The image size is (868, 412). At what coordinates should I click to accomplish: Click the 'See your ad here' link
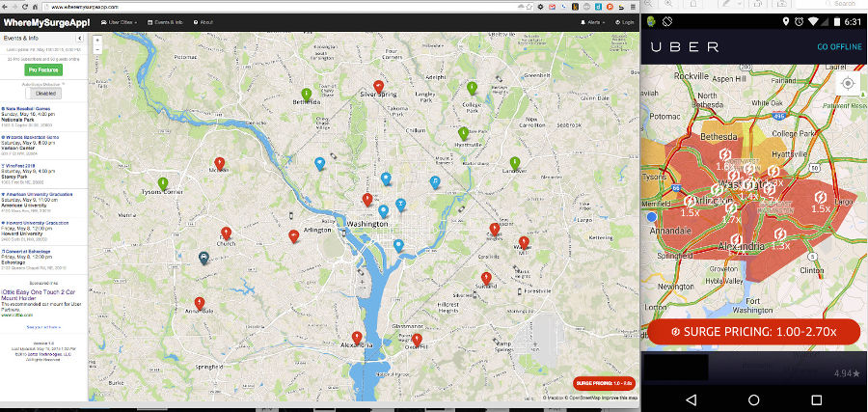[x=43, y=327]
